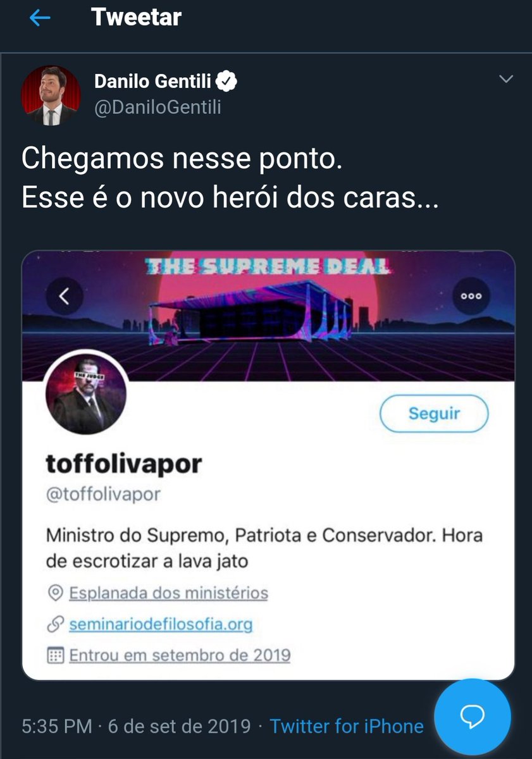Tap the blue reply bubble button
Image resolution: width=532 pixels, height=759 pixels.
(x=473, y=715)
